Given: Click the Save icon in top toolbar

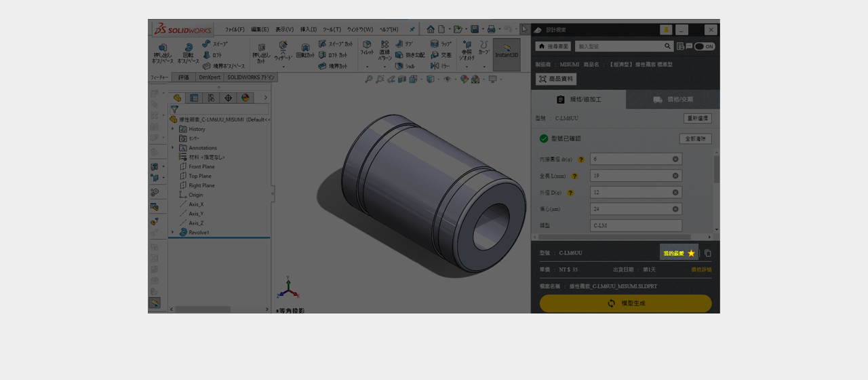Looking at the screenshot, I should point(475,29).
